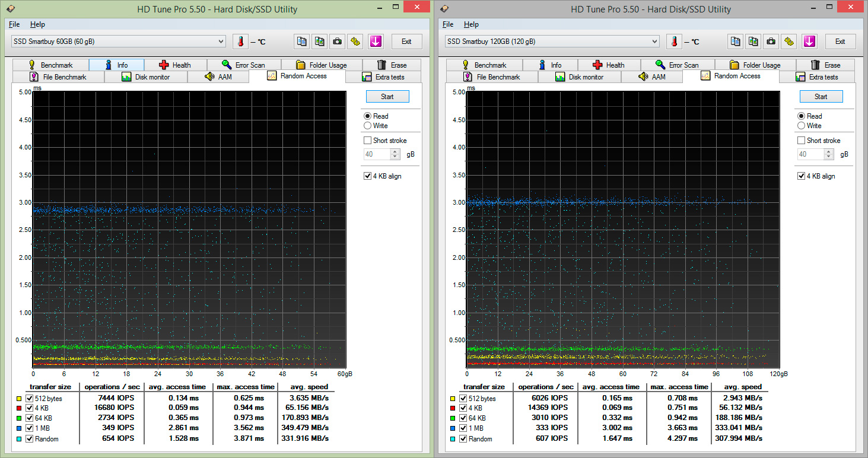This screenshot has width=868, height=458.
Task: Click copy screenshot icon in 120GB window
Action: click(x=753, y=42)
